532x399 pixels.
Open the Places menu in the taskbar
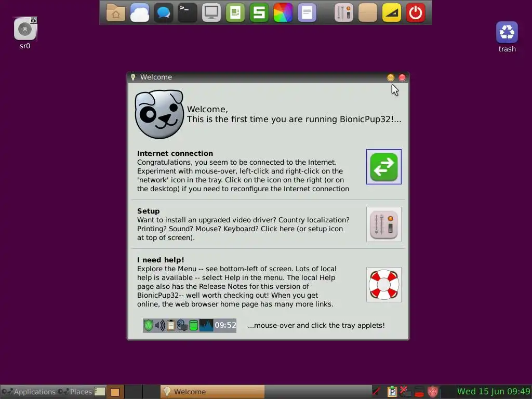coord(75,392)
